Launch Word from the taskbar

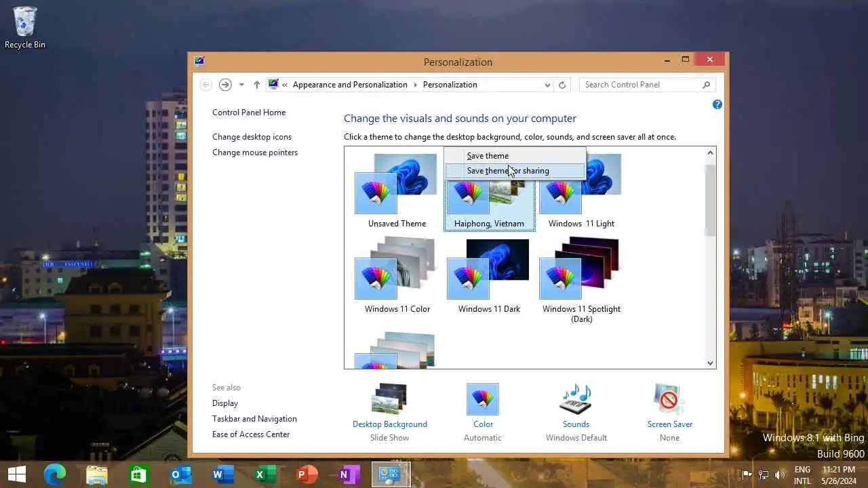point(222,474)
